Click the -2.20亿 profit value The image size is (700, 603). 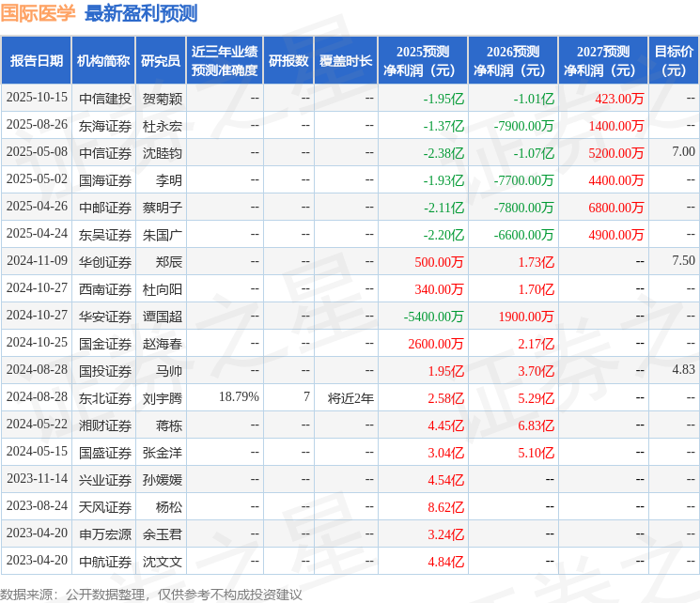pyautogui.click(x=443, y=235)
